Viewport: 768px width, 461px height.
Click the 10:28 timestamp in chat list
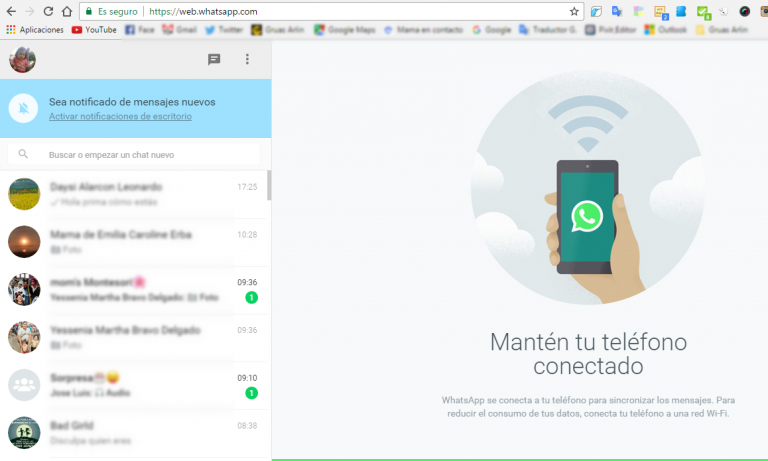(247, 235)
